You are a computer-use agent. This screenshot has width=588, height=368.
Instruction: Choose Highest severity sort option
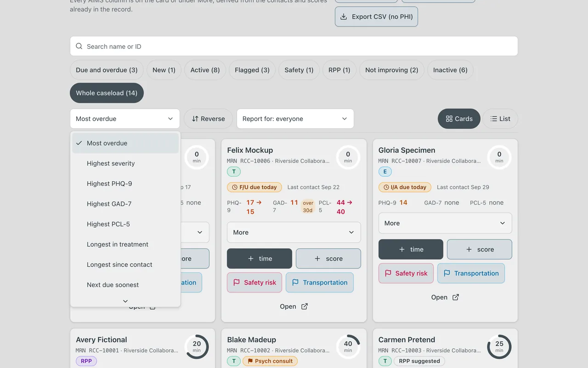coord(125,163)
